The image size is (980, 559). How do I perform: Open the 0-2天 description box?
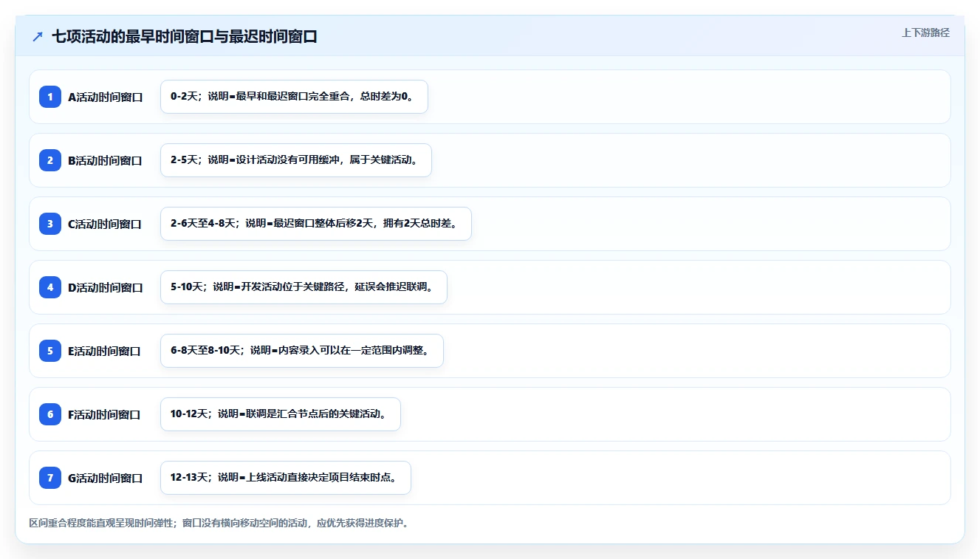click(294, 97)
